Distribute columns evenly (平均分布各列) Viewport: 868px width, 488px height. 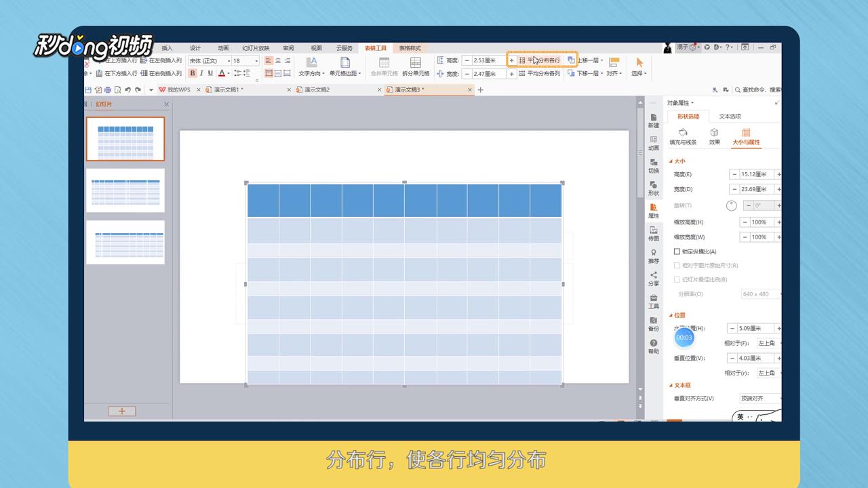point(539,73)
